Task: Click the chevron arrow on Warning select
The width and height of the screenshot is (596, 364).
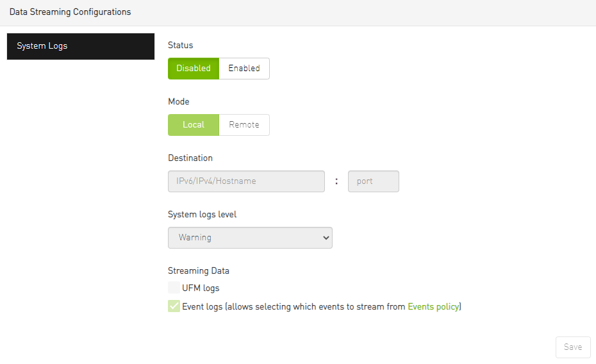Action: point(326,238)
